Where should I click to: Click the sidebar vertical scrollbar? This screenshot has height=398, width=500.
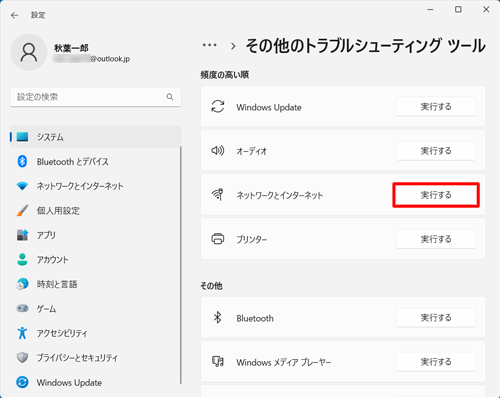[x=181, y=265]
